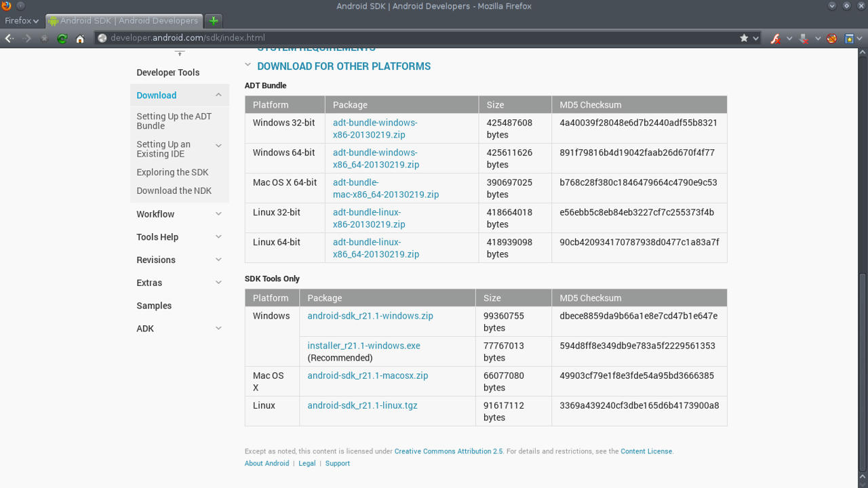The image size is (868, 488).
Task: Click the globe site identity icon
Action: click(x=102, y=38)
